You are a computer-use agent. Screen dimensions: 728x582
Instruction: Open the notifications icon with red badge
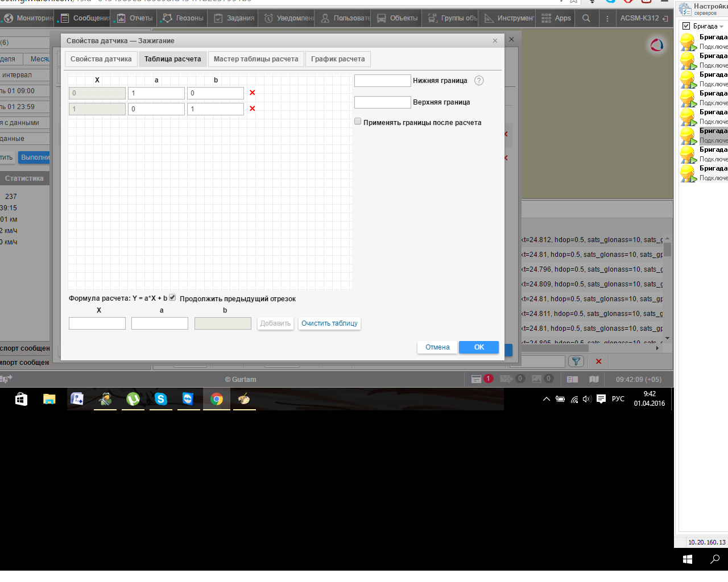[x=477, y=379]
